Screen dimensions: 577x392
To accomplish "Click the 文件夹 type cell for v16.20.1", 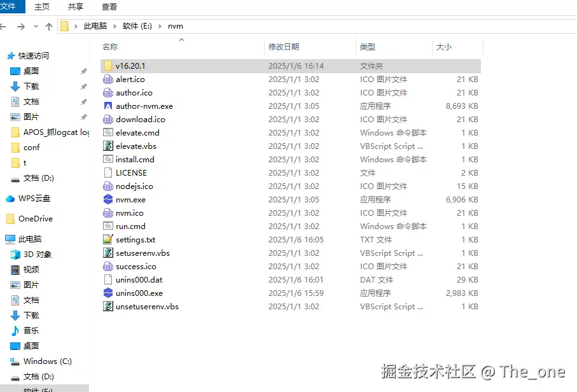I will pyautogui.click(x=372, y=66).
